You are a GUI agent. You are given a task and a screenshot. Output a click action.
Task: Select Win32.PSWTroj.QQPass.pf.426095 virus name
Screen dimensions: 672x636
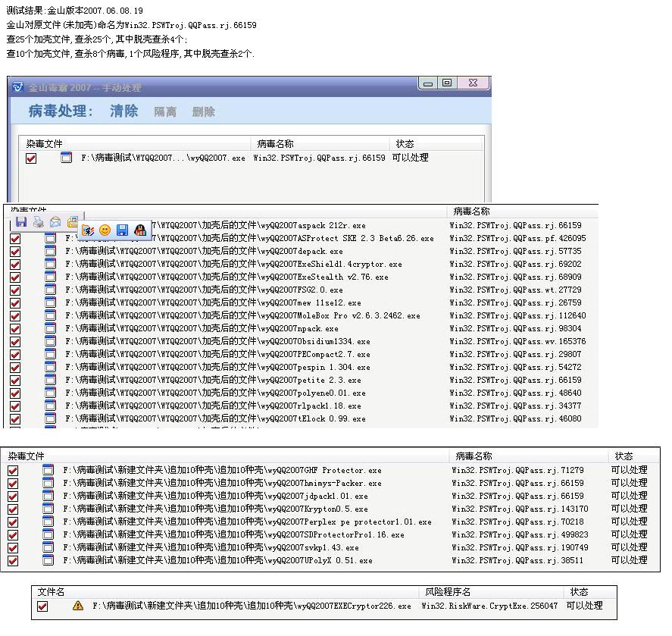(x=517, y=238)
